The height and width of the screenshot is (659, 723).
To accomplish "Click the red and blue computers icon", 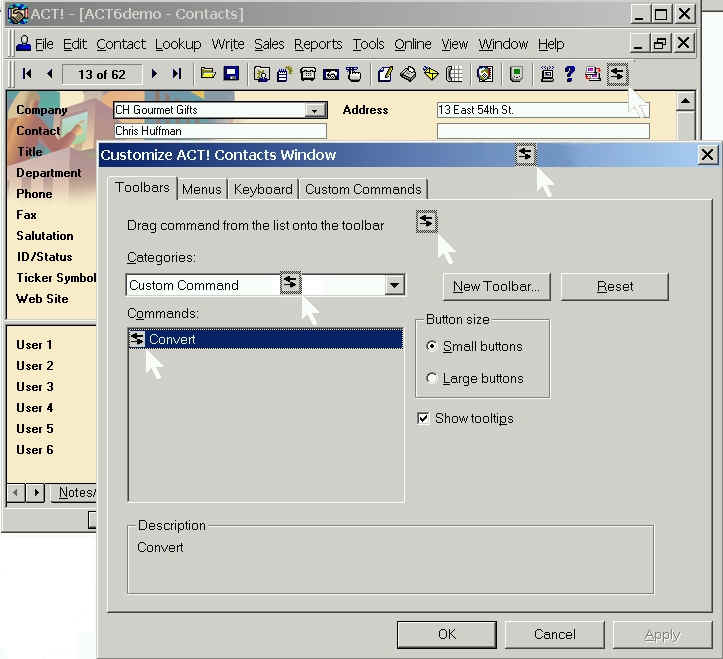I will (593, 74).
